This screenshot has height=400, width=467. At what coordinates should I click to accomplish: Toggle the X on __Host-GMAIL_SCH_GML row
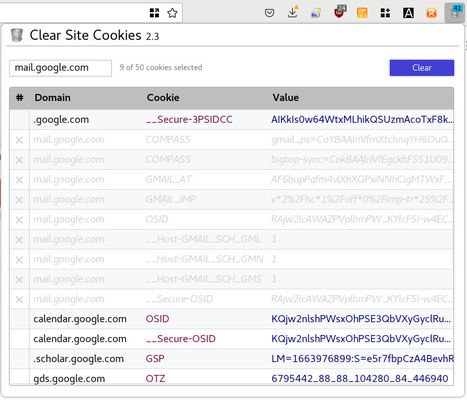point(19,240)
